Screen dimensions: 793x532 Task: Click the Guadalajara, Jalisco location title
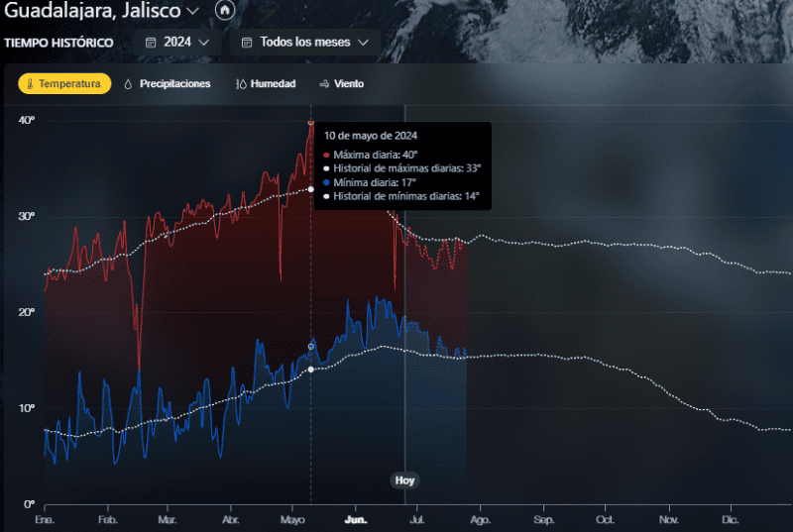click(x=91, y=11)
